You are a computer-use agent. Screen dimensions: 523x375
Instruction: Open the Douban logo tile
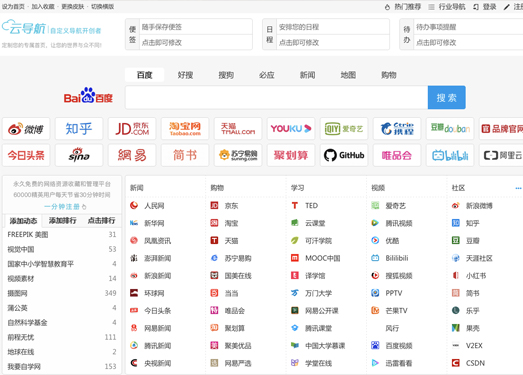click(x=450, y=129)
